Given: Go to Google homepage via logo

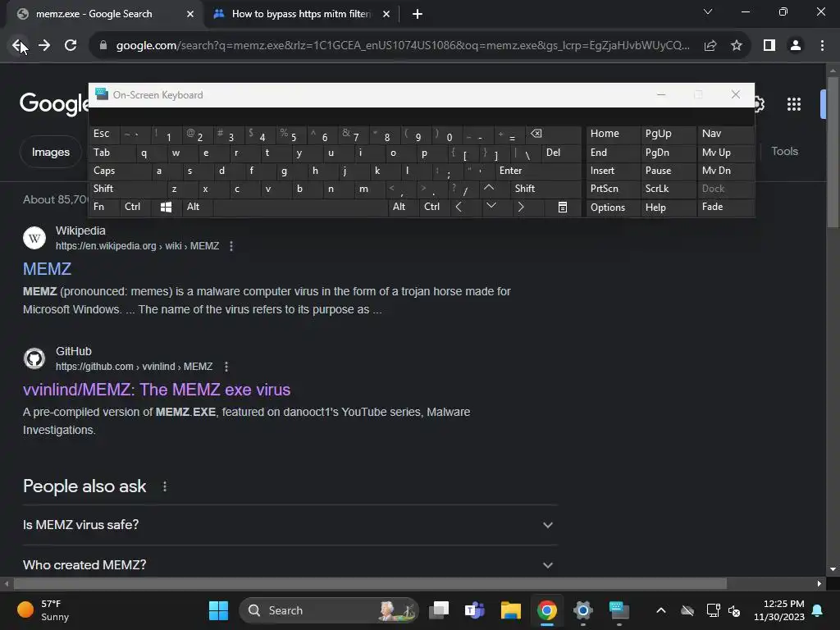Looking at the screenshot, I should 54,103.
